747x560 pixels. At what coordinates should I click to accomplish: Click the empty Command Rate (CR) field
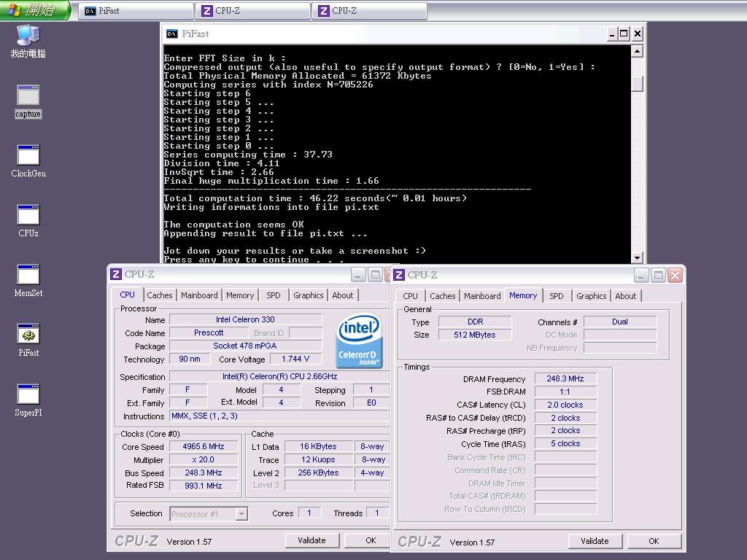point(565,470)
